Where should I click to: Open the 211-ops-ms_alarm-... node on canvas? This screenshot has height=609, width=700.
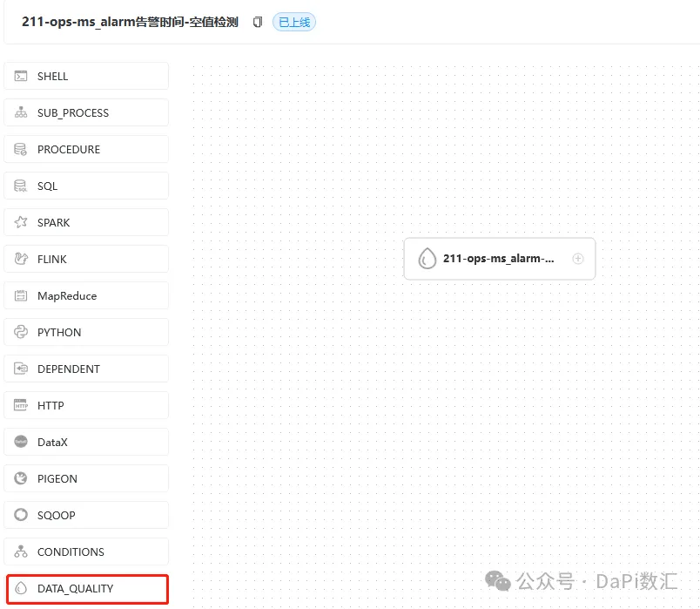point(500,259)
